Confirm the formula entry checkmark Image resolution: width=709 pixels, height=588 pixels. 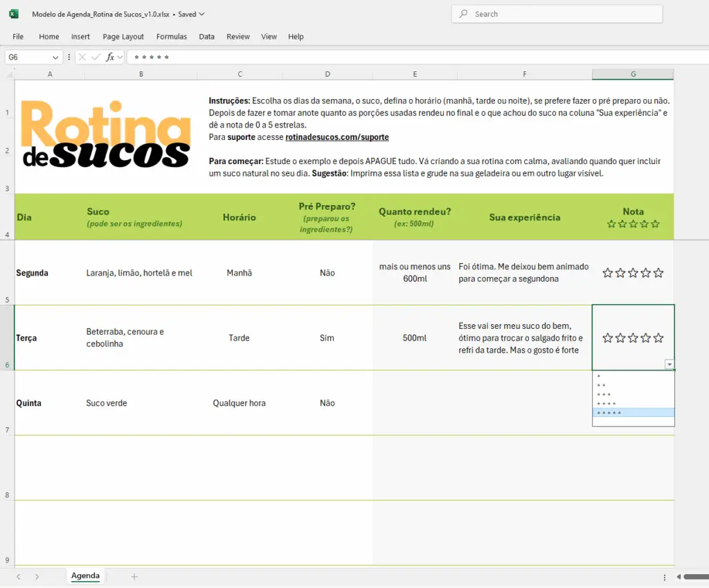[96, 57]
